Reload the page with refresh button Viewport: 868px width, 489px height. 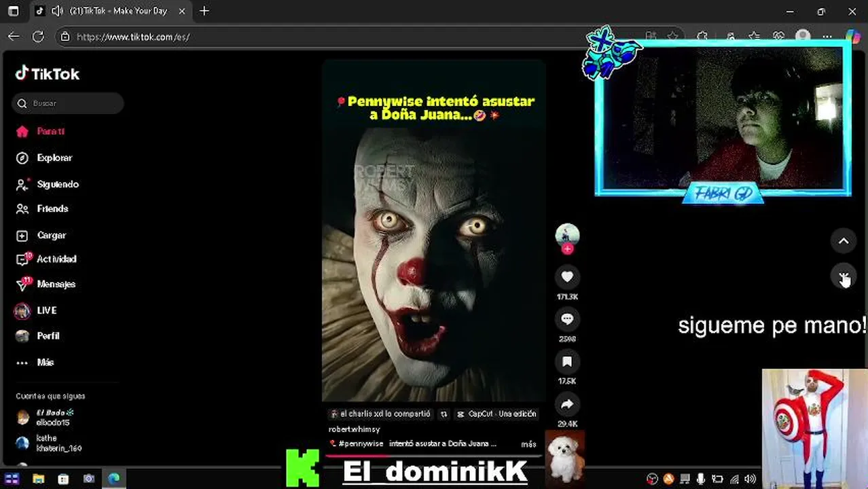(x=38, y=37)
